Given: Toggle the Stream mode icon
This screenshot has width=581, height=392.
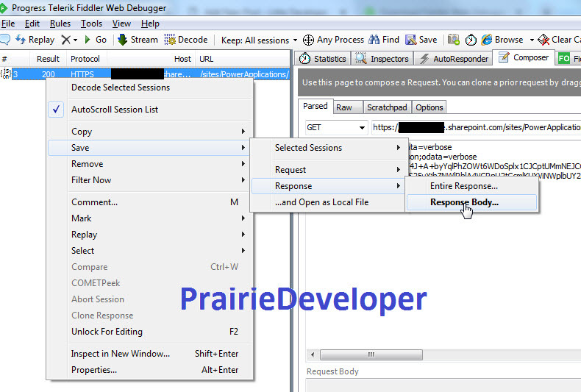Looking at the screenshot, I should [x=122, y=40].
